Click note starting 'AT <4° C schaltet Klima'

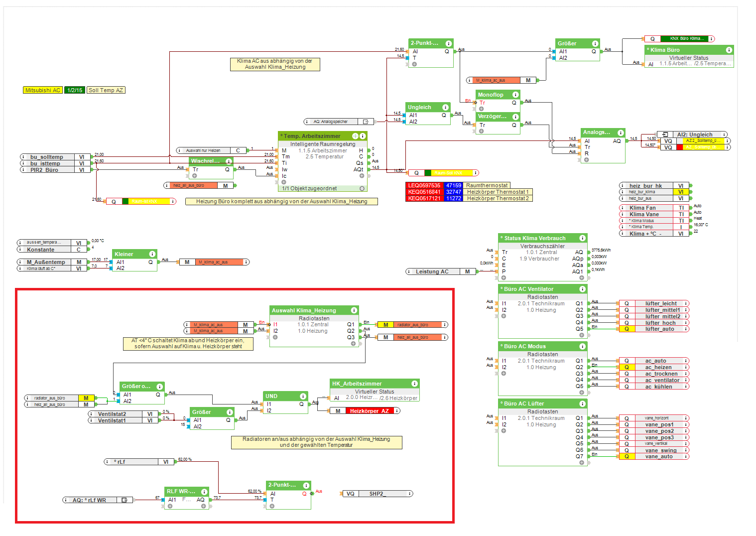click(188, 344)
